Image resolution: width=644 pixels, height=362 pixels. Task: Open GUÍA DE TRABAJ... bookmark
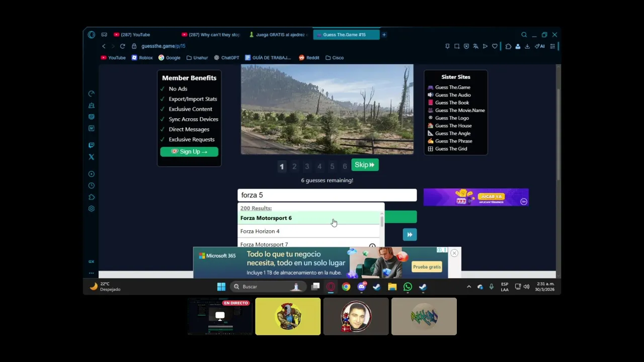pyautogui.click(x=268, y=58)
